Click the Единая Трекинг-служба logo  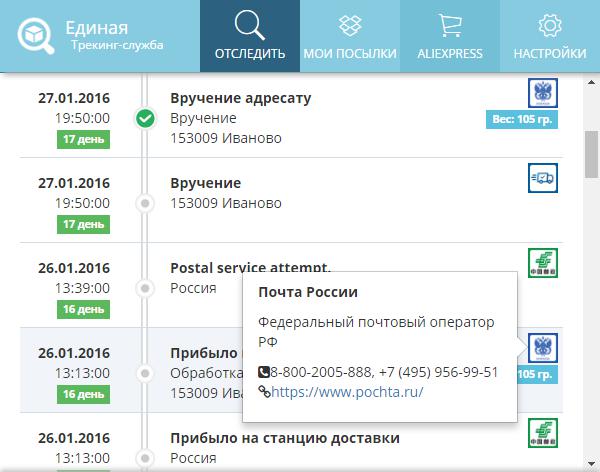pos(91,36)
